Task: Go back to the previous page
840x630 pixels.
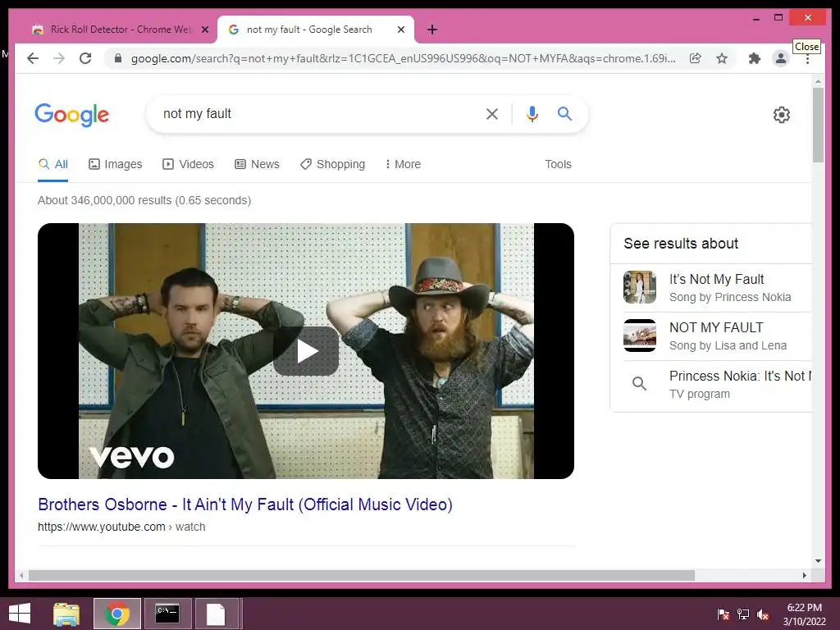Action: (x=33, y=58)
